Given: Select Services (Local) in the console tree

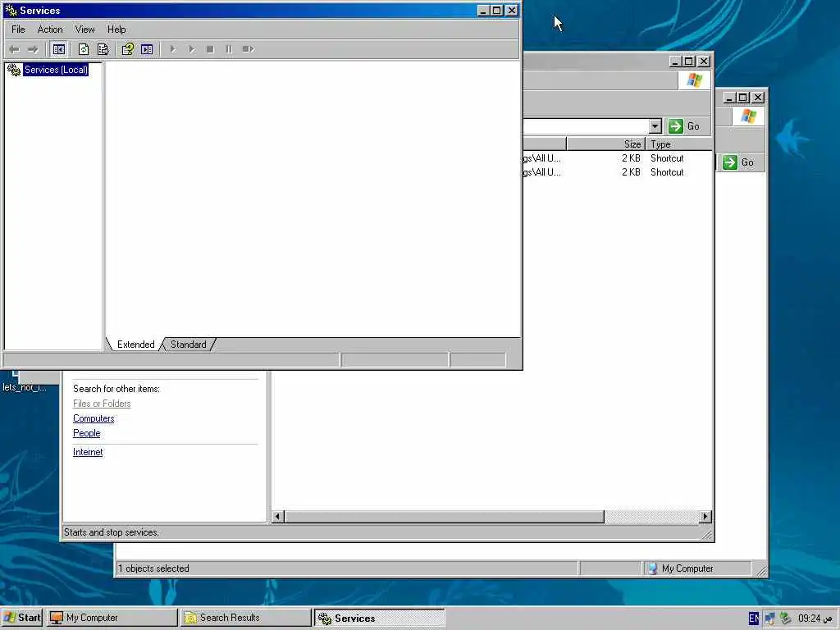Looking at the screenshot, I should 56,70.
